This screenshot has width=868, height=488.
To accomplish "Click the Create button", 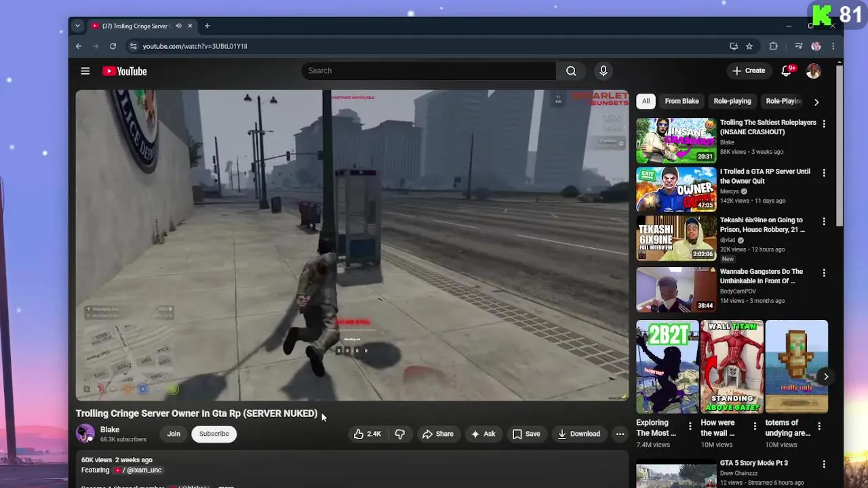I will coord(749,70).
